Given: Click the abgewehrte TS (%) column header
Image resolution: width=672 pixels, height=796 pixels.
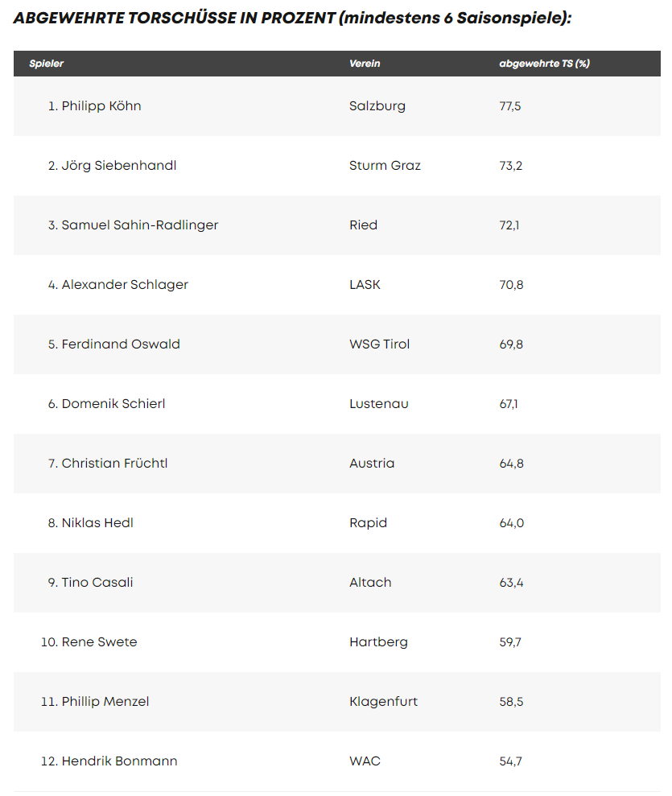Looking at the screenshot, I should 544,64.
